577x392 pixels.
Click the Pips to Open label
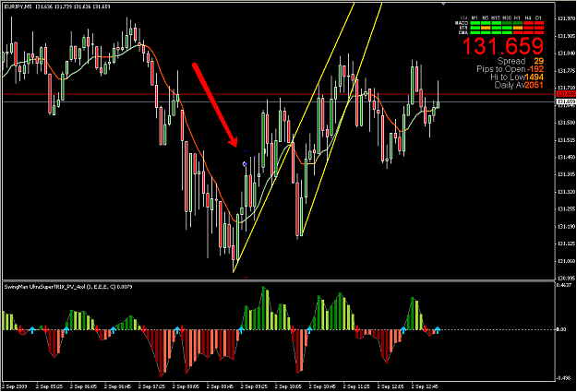(x=500, y=69)
